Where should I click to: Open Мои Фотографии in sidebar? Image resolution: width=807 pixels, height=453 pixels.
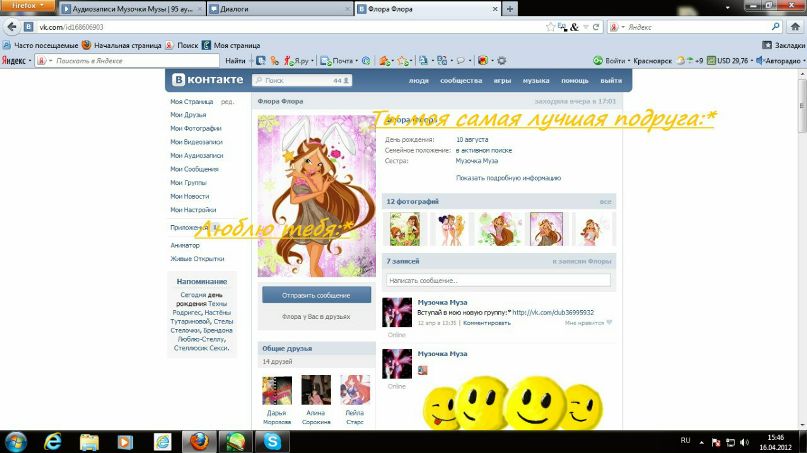tap(196, 128)
